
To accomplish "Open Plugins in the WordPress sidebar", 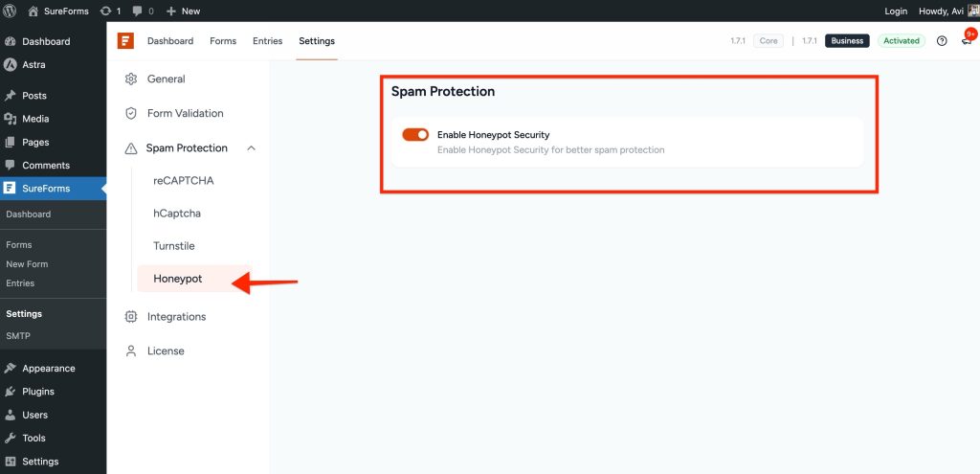I will click(38, 392).
